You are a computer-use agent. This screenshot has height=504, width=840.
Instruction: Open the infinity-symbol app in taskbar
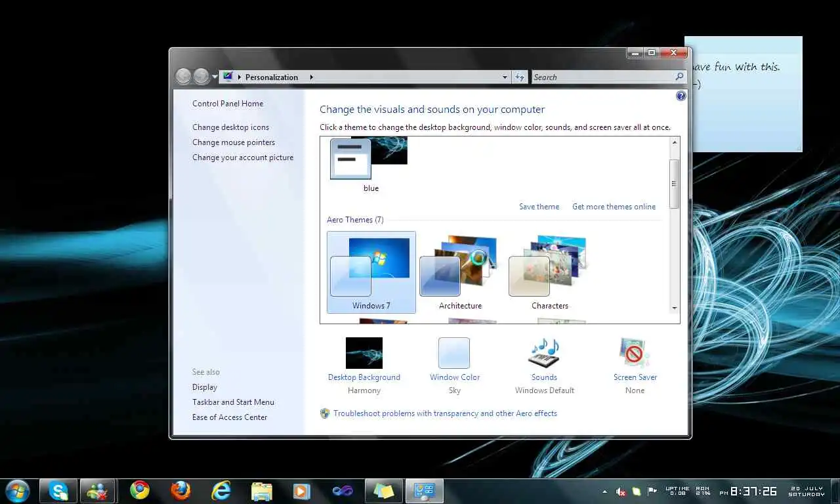click(x=343, y=491)
